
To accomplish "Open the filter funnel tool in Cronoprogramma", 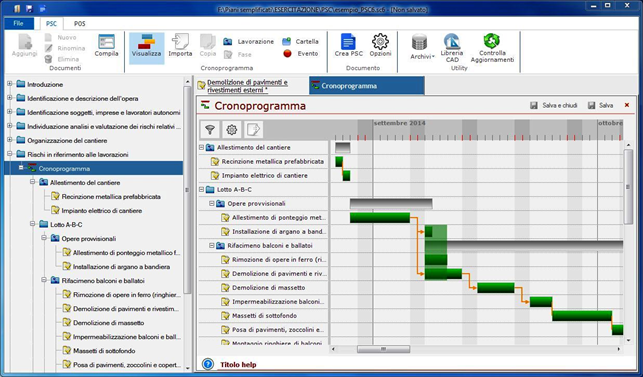I will [210, 130].
